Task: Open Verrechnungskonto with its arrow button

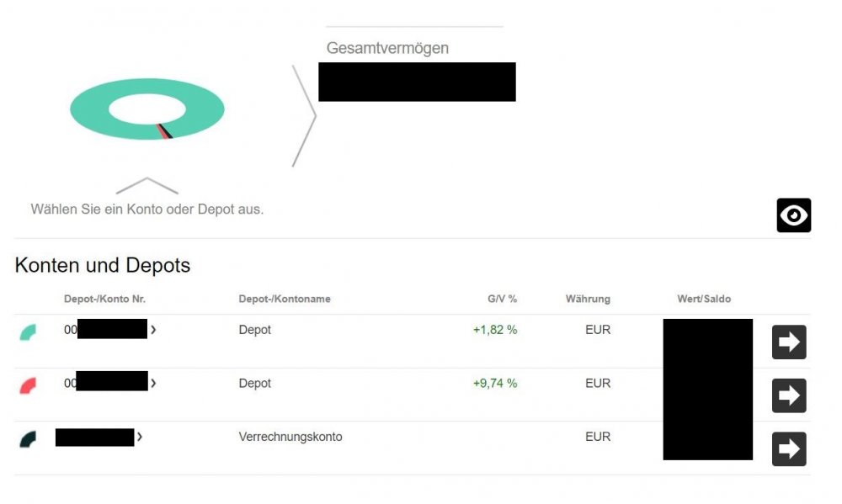Action: point(789,449)
